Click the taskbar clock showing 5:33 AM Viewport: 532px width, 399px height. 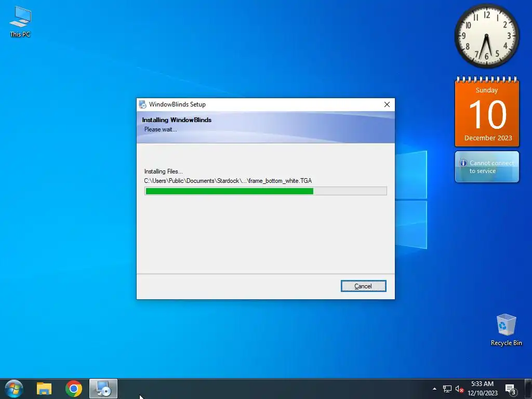click(x=482, y=389)
